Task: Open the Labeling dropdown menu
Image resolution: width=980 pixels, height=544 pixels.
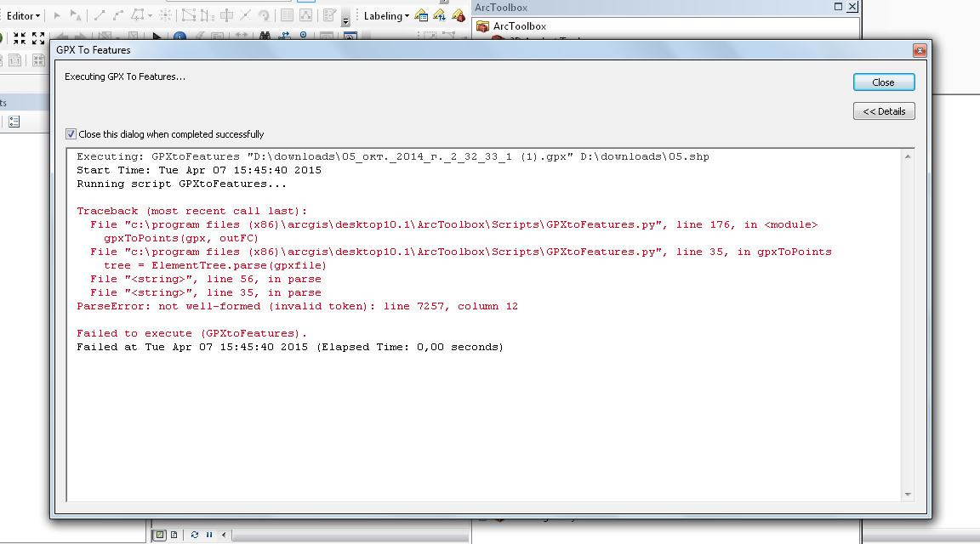Action: pyautogui.click(x=386, y=15)
